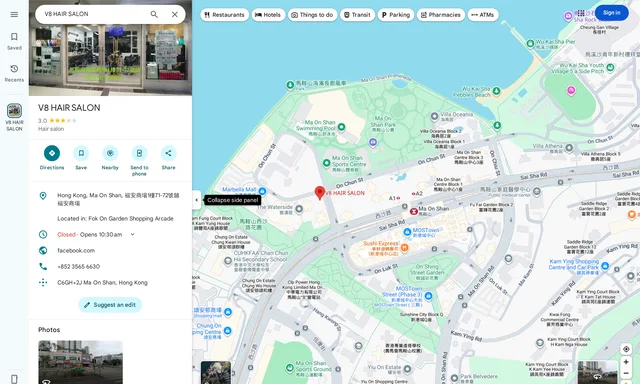Select MOSTown shopping marker
Viewport: 640px width, 384px height.
407,232
